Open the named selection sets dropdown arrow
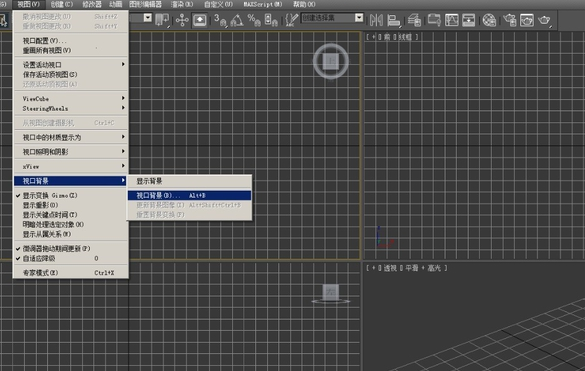The width and height of the screenshot is (585, 371). coord(359,18)
